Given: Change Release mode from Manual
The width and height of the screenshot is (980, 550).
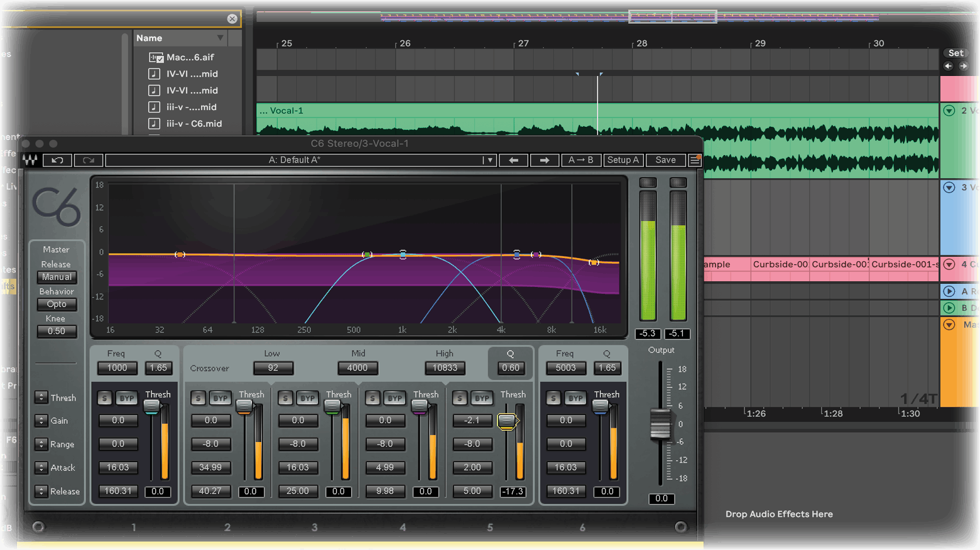Looking at the screenshot, I should point(57,277).
